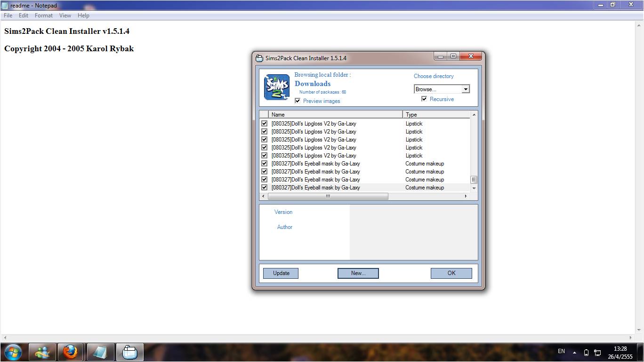Sort list by Name column header
This screenshot has width=644, height=362.
pos(335,114)
